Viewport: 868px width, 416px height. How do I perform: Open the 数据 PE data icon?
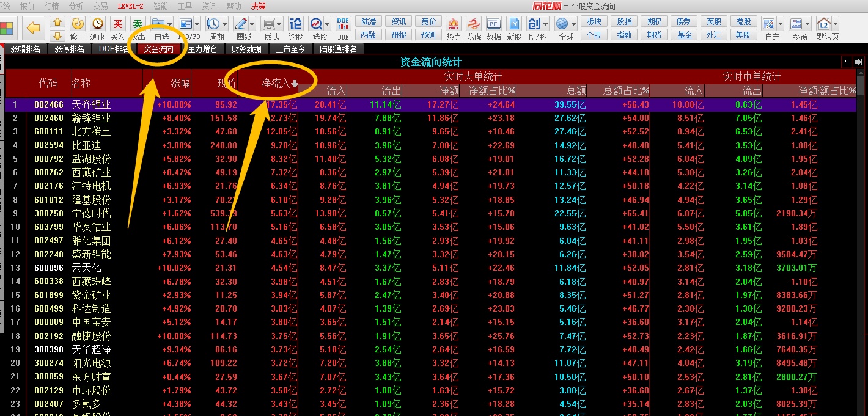point(493,23)
